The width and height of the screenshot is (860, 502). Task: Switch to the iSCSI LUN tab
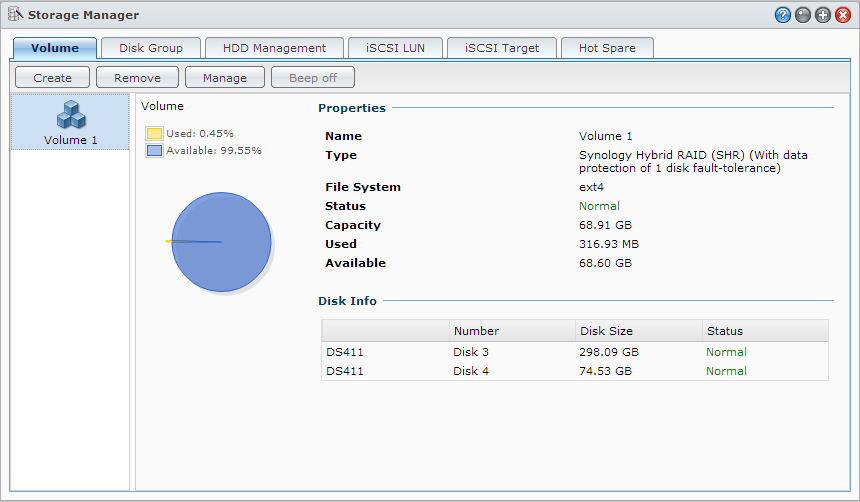coord(395,48)
